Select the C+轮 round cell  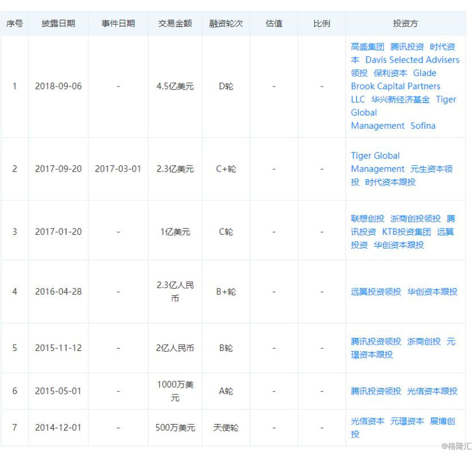226,169
